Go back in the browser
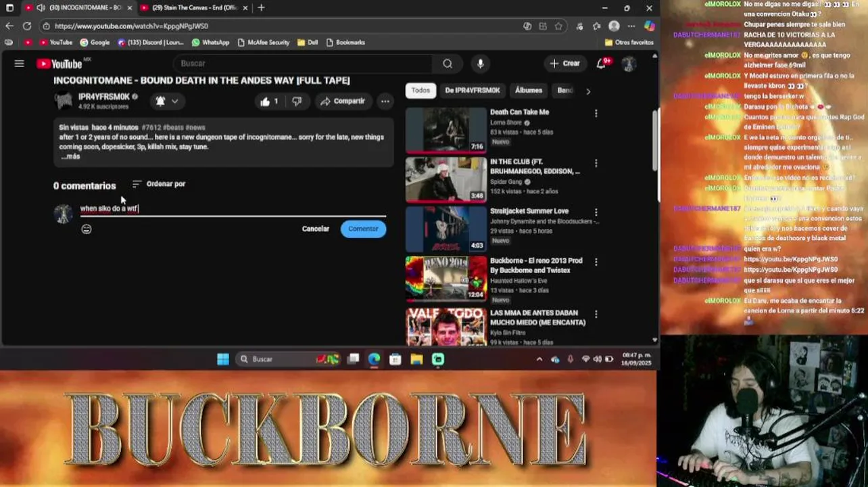The height and width of the screenshot is (487, 868). tap(9, 26)
